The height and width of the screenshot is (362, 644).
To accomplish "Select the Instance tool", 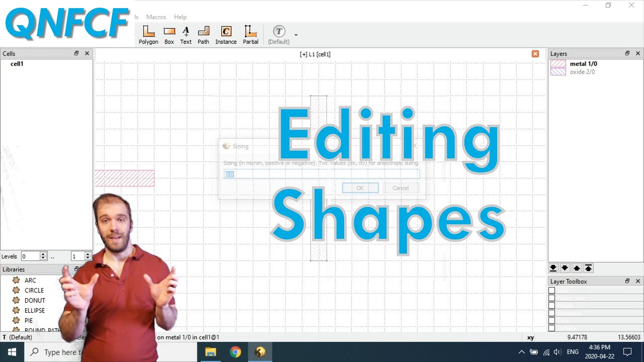I will [226, 35].
